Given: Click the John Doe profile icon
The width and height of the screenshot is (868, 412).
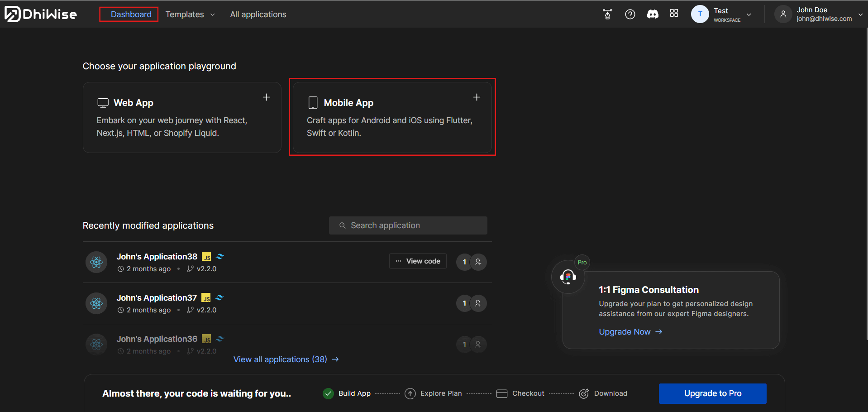Looking at the screenshot, I should 783,14.
